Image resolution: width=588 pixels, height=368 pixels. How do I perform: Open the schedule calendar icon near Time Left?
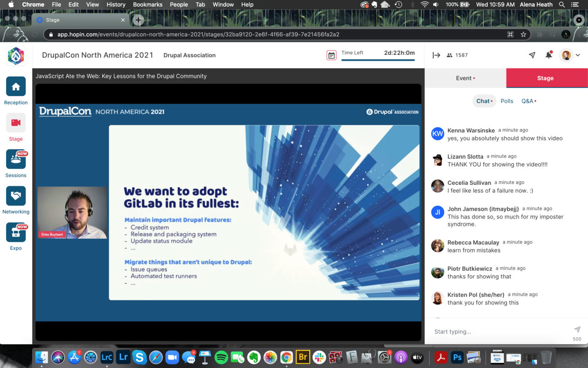[332, 55]
